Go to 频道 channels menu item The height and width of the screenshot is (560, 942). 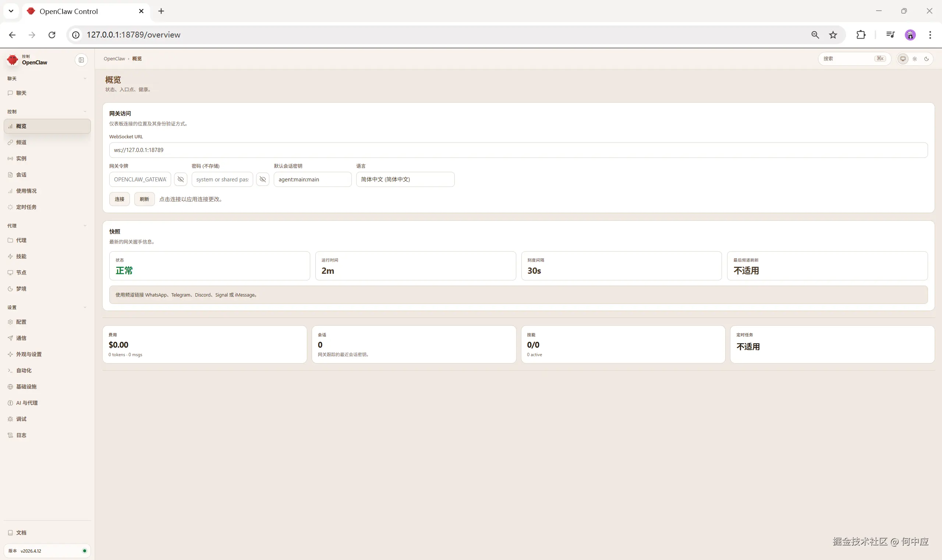pos(21,142)
